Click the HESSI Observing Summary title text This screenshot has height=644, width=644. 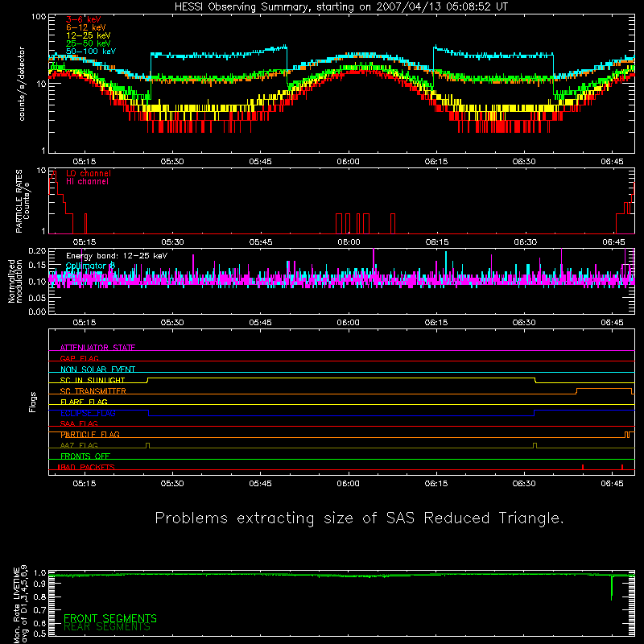[x=341, y=6]
